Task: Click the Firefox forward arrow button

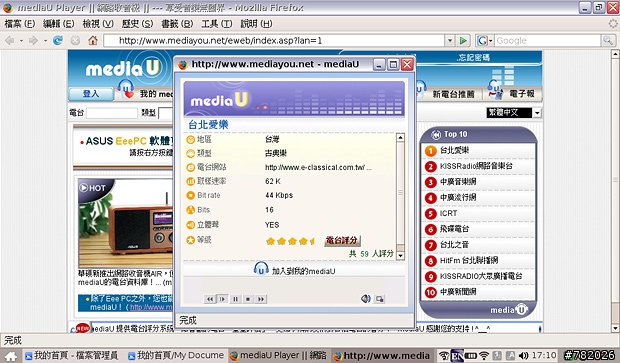Action: [x=33, y=40]
